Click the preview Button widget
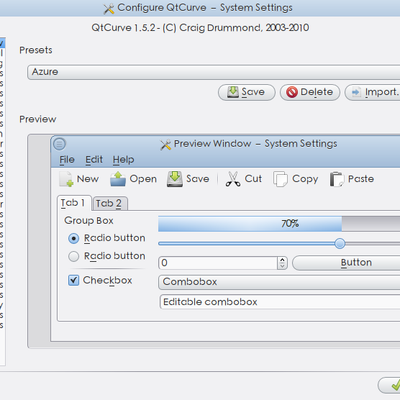Image resolution: width=400 pixels, height=400 pixels. pos(346,263)
